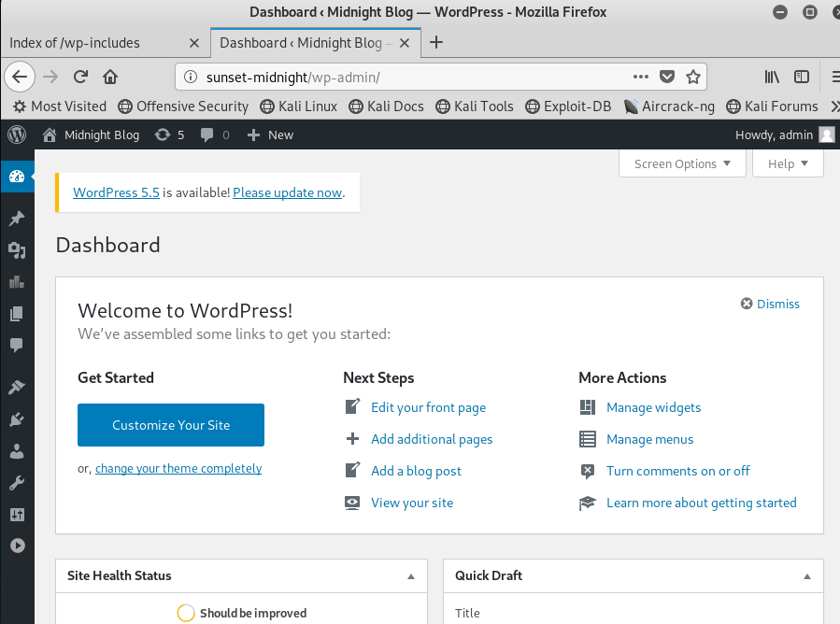Image resolution: width=840 pixels, height=624 pixels.
Task: Expand the Help dropdown
Action: click(788, 163)
